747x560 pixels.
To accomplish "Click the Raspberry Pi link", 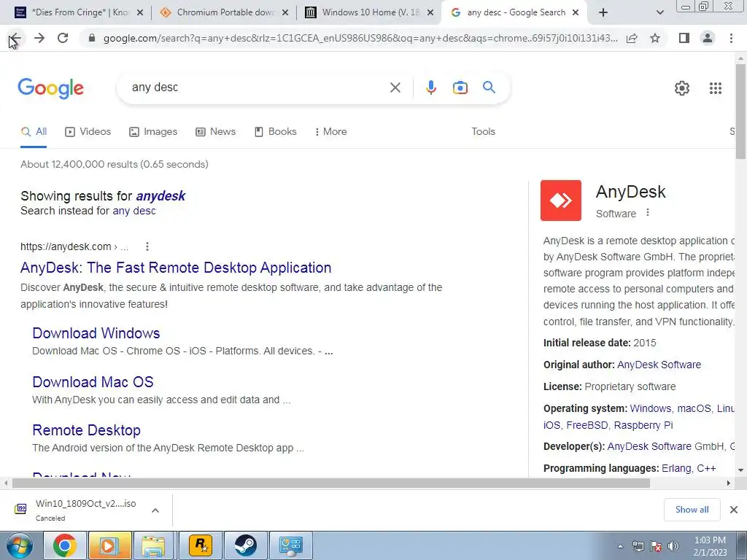I will [643, 425].
